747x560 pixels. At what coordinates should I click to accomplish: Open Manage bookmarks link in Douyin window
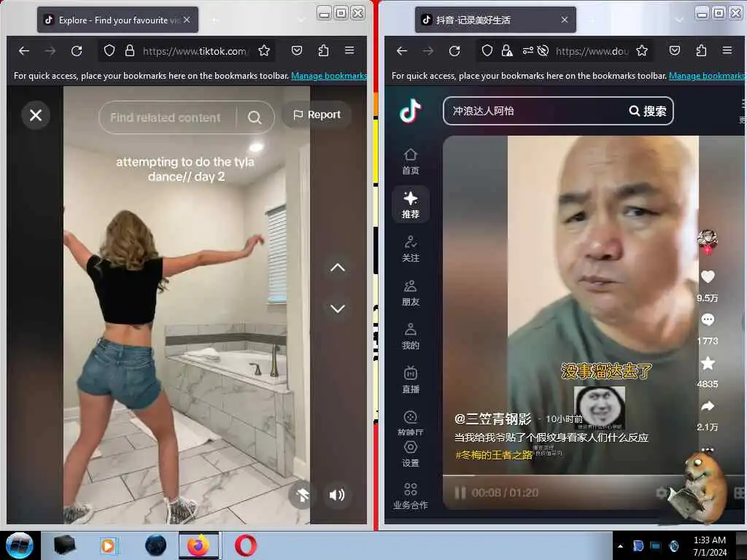click(706, 76)
